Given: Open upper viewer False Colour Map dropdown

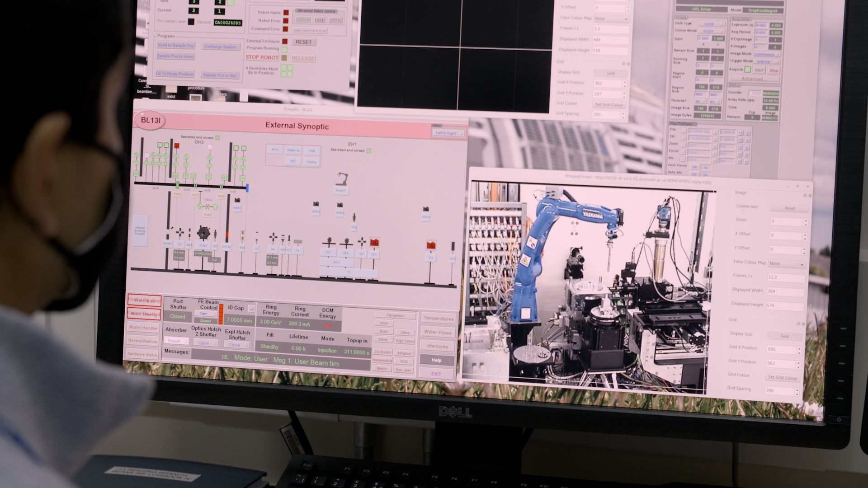Looking at the screenshot, I should (611, 19).
